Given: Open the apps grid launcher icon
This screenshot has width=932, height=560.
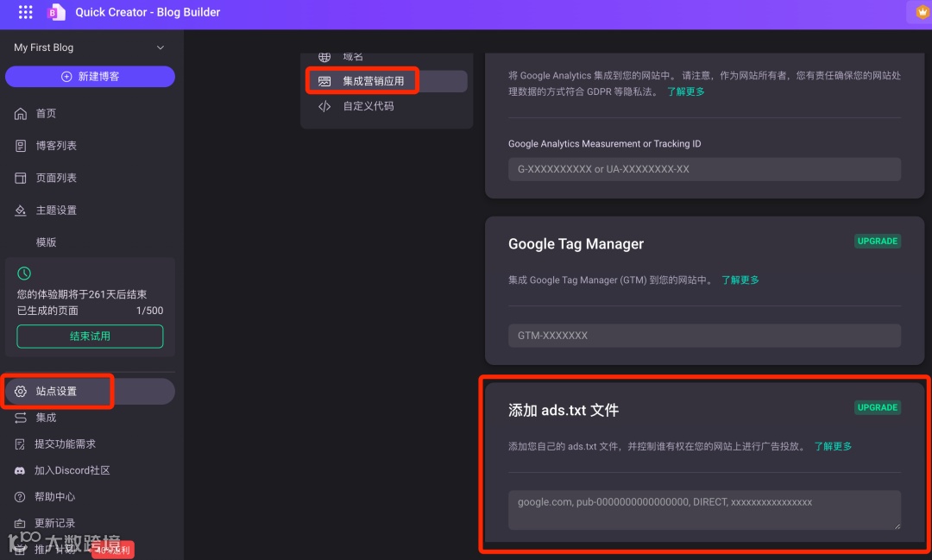Looking at the screenshot, I should click(x=25, y=12).
